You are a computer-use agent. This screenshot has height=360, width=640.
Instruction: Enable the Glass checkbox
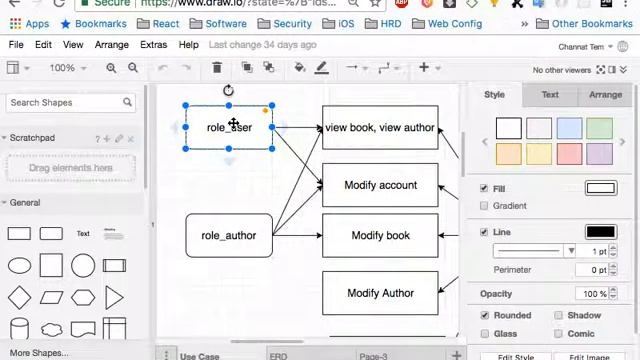click(x=484, y=333)
